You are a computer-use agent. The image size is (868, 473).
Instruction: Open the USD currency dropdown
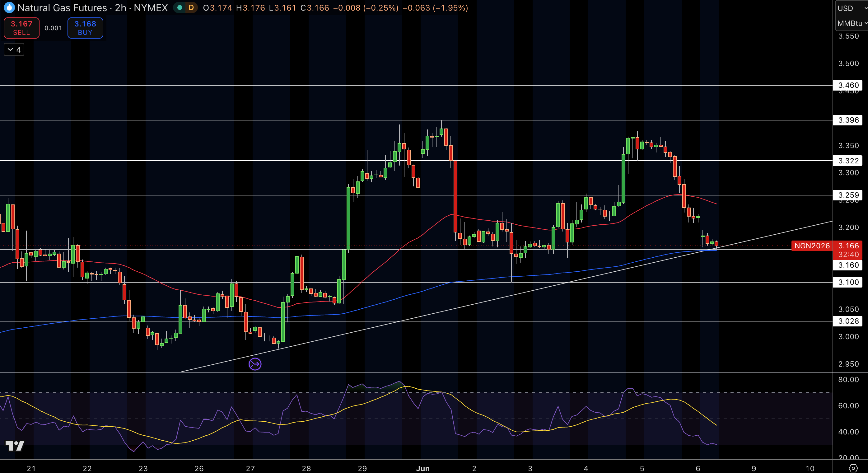(852, 8)
